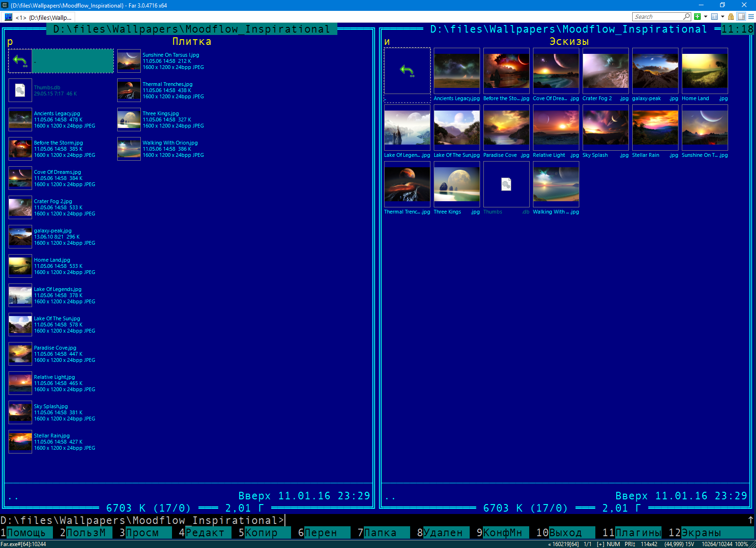
Task: Click the magnifier icon in the search box
Action: tap(686, 17)
